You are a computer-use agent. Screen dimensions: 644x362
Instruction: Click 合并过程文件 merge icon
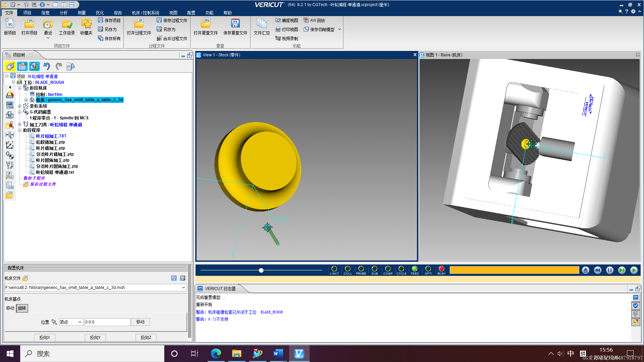pyautogui.click(x=159, y=38)
